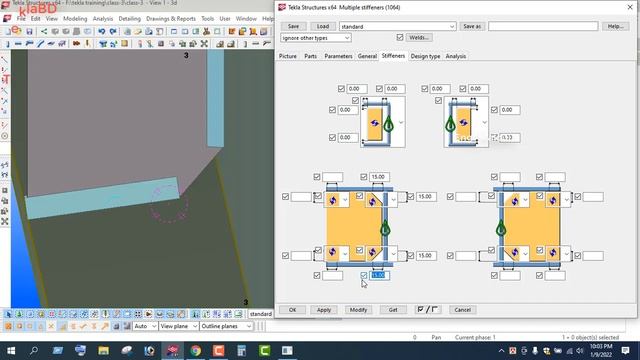The height and width of the screenshot is (360, 640).
Task: Click the crossed-arrows icon in left sidebar
Action: (5, 221)
